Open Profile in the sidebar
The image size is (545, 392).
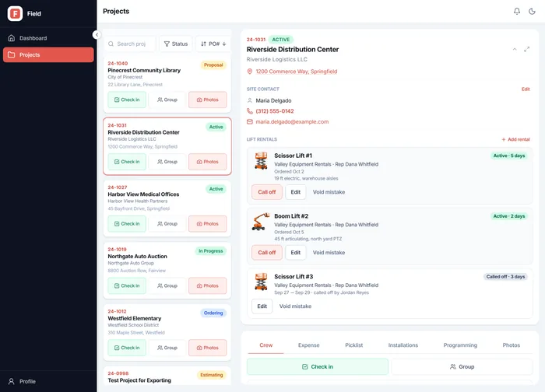[x=48, y=381]
